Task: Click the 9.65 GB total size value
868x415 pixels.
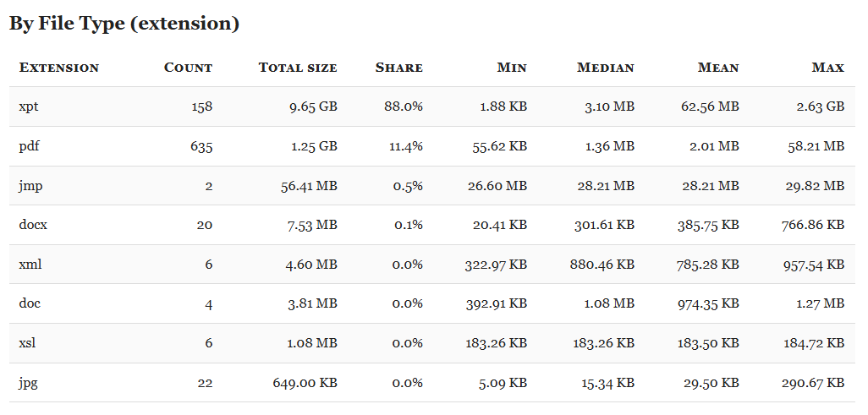Action: 313,106
